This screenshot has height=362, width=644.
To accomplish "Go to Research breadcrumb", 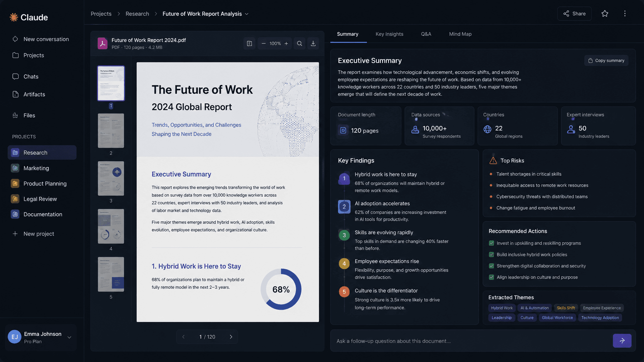I will (x=137, y=14).
